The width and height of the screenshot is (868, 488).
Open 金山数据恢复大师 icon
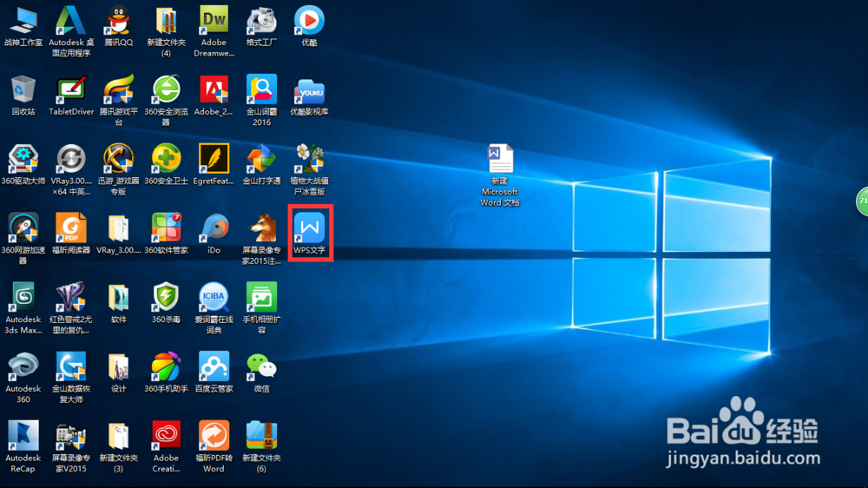71,367
